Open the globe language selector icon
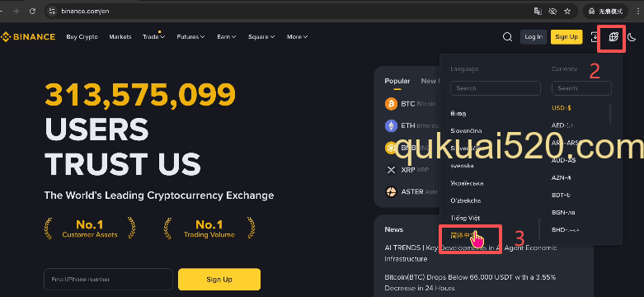 coord(613,37)
